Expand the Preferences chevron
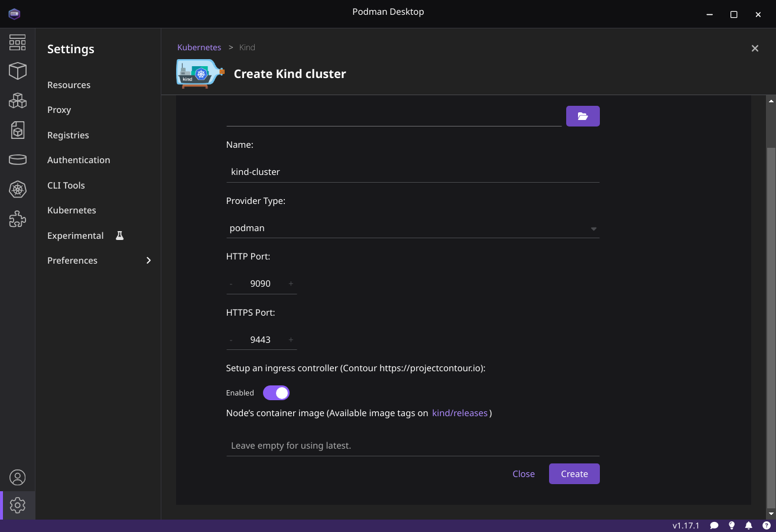This screenshot has width=776, height=532. (x=148, y=260)
